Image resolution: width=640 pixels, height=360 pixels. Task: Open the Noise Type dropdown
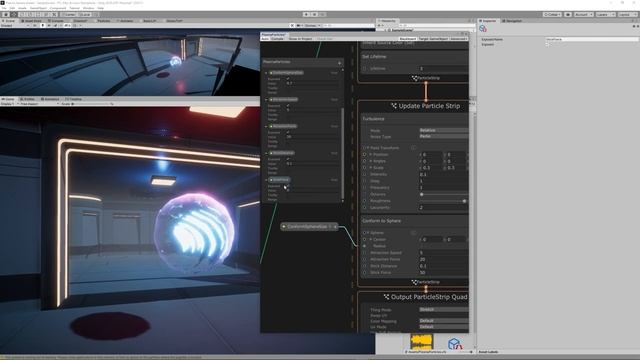coord(444,136)
